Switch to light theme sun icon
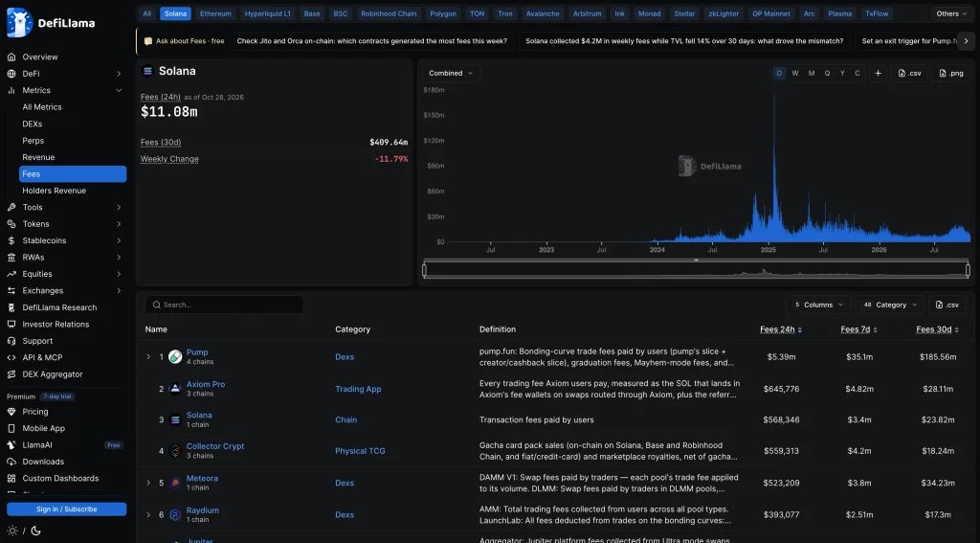Viewport: 980px width, 543px height. tap(12, 531)
